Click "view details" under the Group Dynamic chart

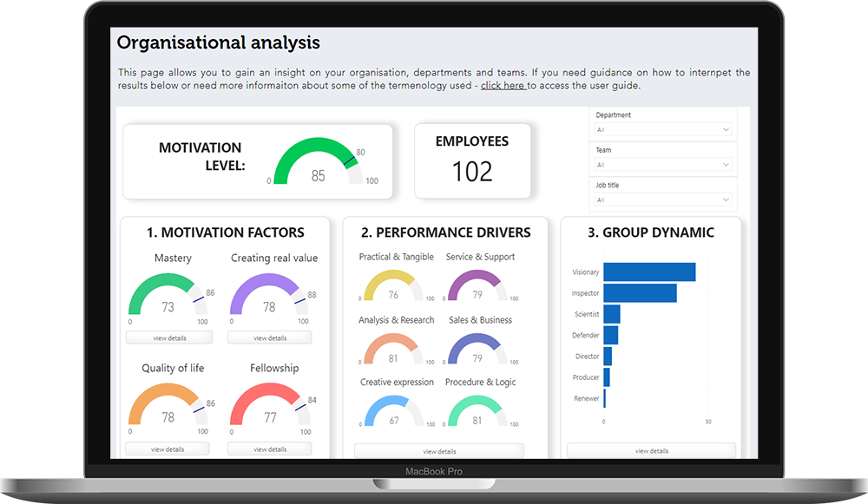tap(650, 450)
